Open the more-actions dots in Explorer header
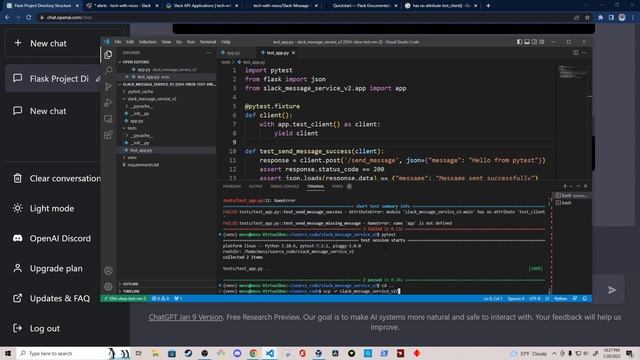 pyautogui.click(x=209, y=53)
